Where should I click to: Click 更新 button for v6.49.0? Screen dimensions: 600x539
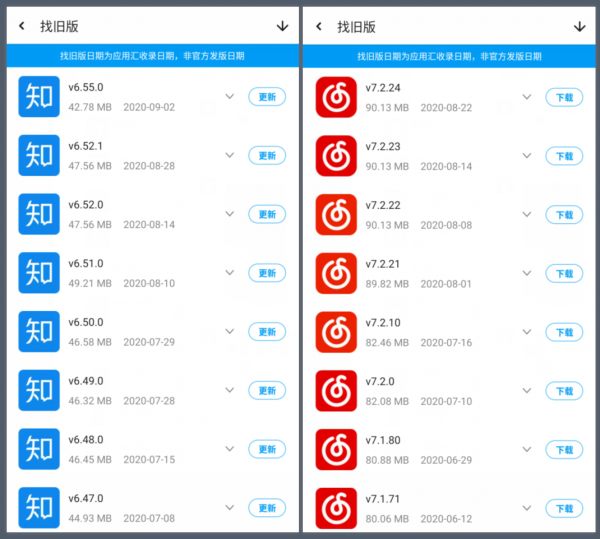267,391
